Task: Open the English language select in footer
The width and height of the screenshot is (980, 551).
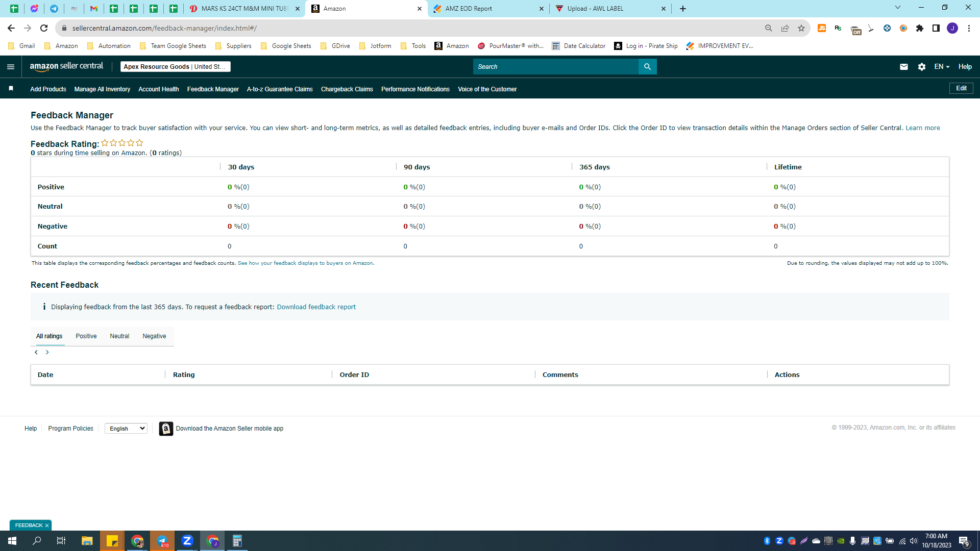Action: (126, 429)
